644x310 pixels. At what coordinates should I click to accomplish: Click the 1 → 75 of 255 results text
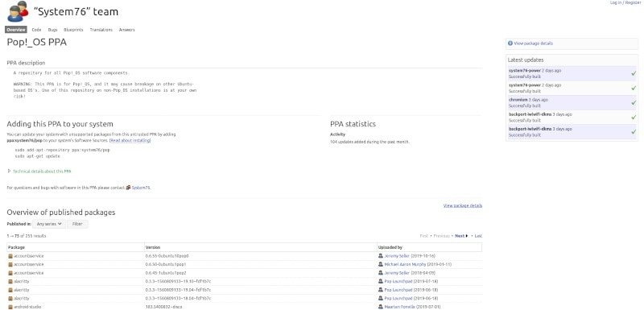click(x=27, y=236)
